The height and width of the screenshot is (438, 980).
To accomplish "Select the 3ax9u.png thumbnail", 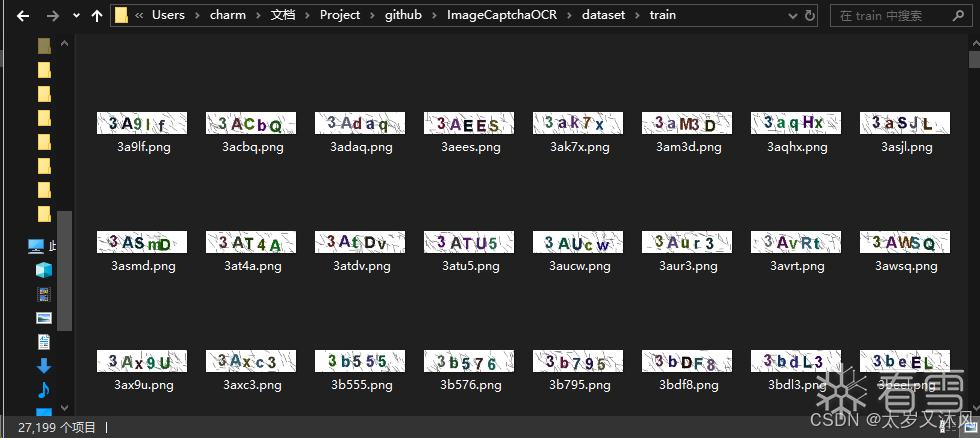I will coord(142,361).
